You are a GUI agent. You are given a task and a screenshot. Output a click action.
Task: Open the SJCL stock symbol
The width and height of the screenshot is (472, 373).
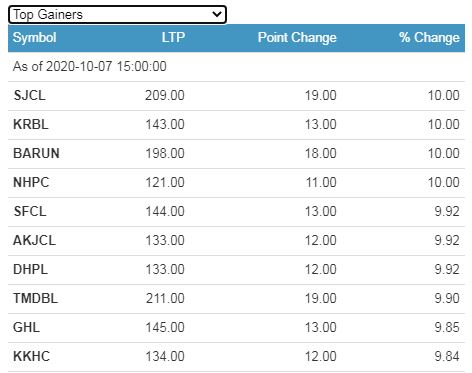(x=29, y=96)
